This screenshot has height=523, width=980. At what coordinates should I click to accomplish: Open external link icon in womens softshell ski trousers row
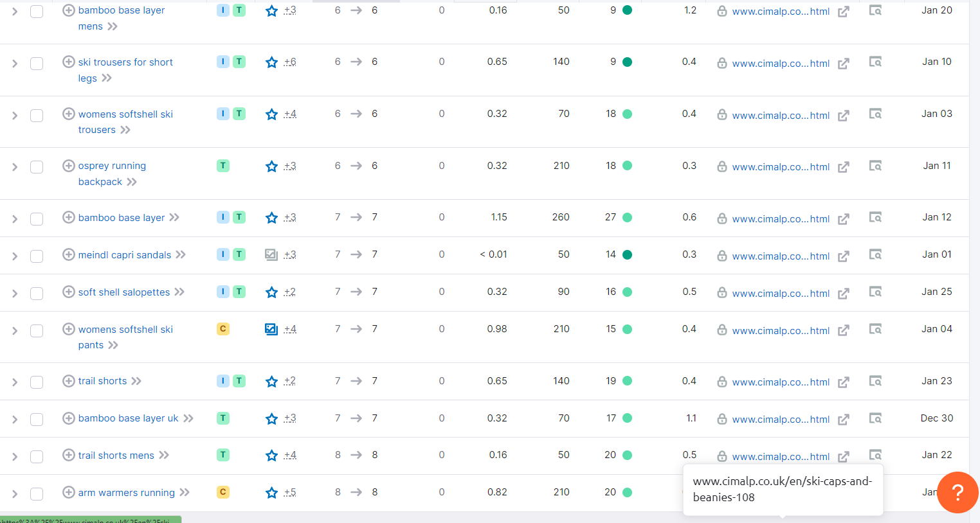[844, 116]
